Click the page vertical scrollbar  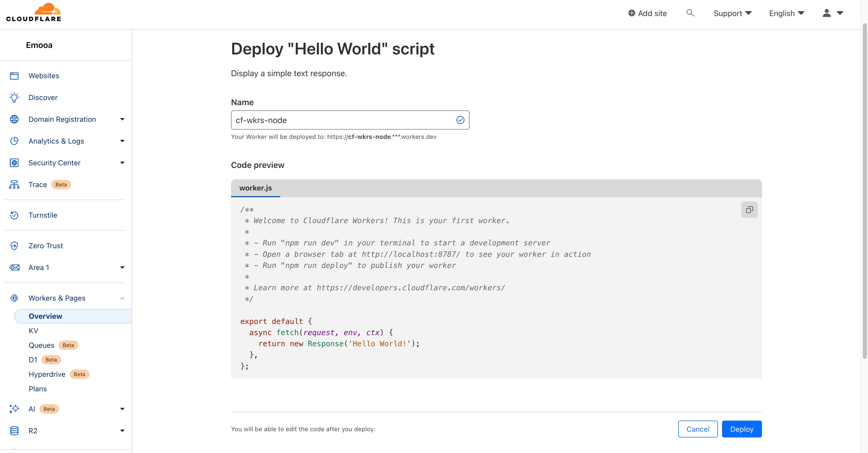coord(865,191)
